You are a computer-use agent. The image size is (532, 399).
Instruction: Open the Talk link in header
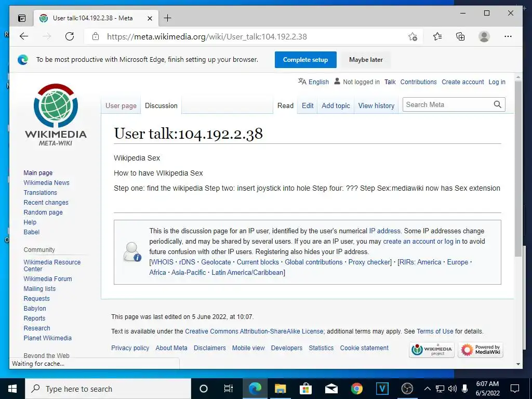[x=390, y=82]
